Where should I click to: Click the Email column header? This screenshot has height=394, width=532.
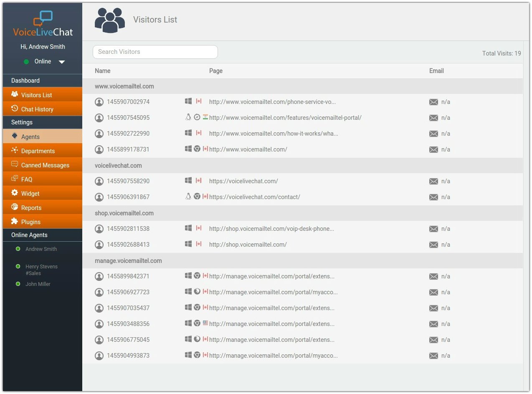pyautogui.click(x=436, y=71)
